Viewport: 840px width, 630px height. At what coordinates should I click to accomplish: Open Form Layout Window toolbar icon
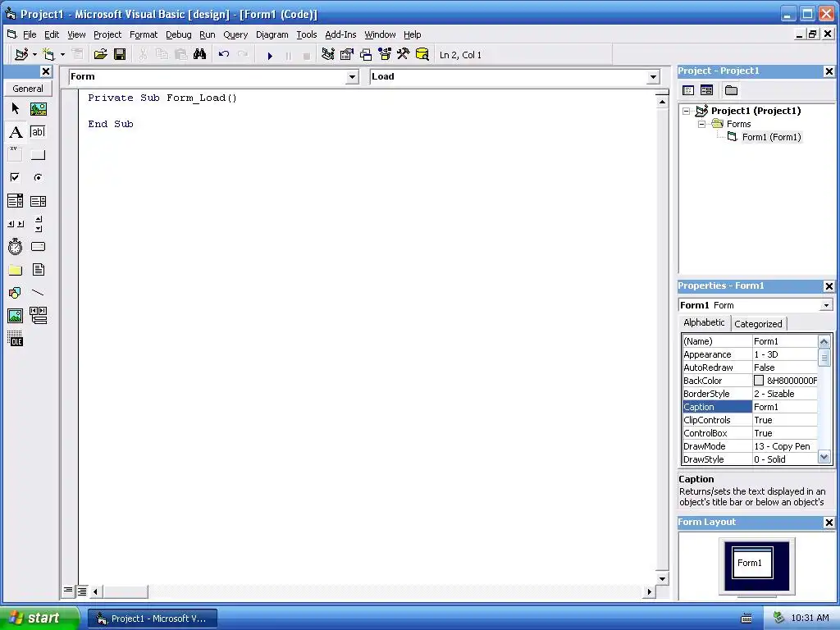coord(366,55)
